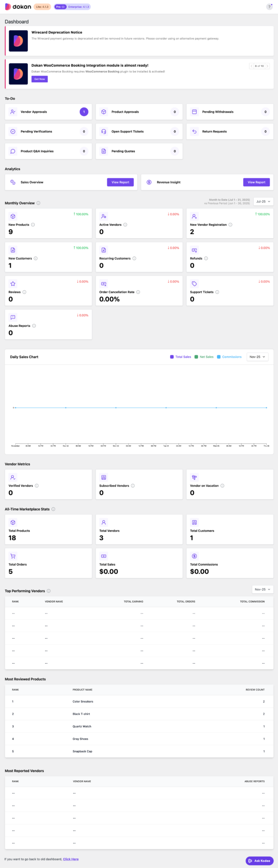Click the Sales Overview analytics icon

pos(12,182)
